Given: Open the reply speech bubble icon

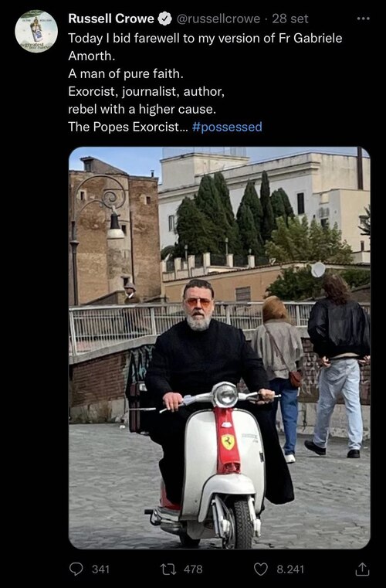Looking at the screenshot, I should (76, 569).
